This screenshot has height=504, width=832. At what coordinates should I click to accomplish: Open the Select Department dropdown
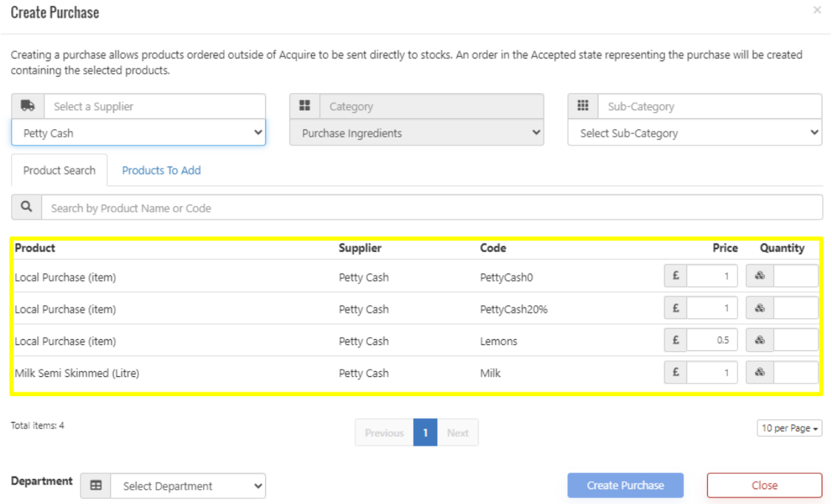coord(188,486)
